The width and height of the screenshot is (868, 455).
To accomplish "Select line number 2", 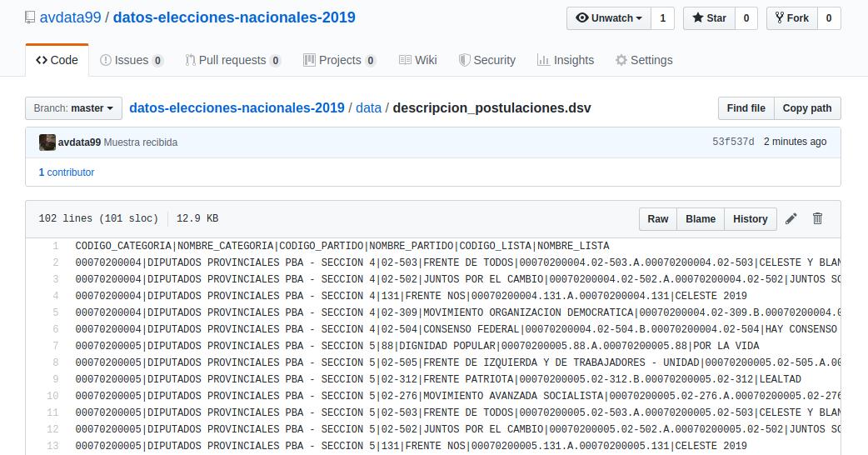I will click(x=55, y=262).
